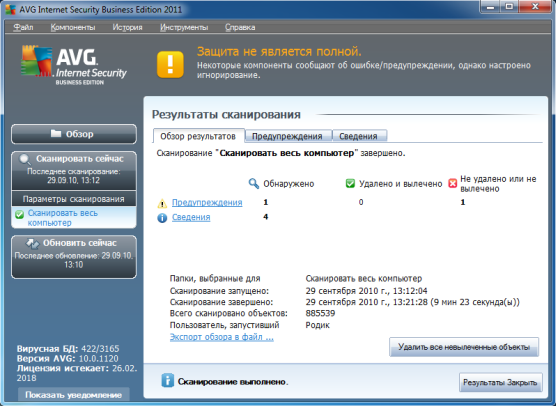This screenshot has height=406, width=556.
Task: Click the folder icon on Обзор button
Action: click(x=56, y=133)
